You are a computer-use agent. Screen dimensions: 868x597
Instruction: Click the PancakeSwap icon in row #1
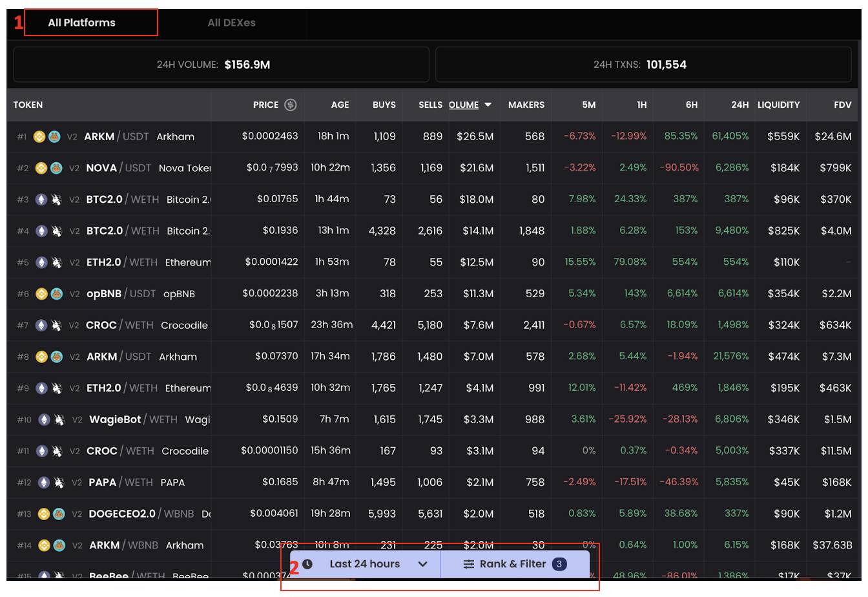pyautogui.click(x=54, y=136)
